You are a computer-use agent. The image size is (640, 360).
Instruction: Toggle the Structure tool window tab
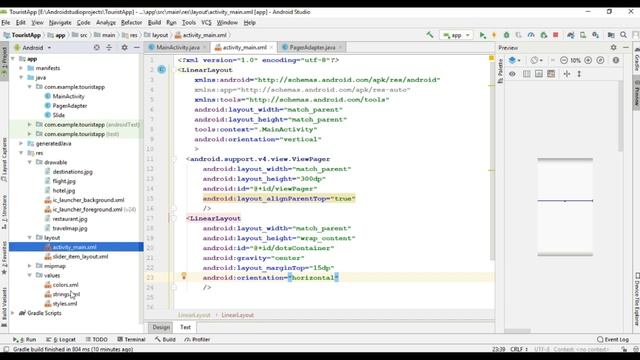[x=4, y=212]
